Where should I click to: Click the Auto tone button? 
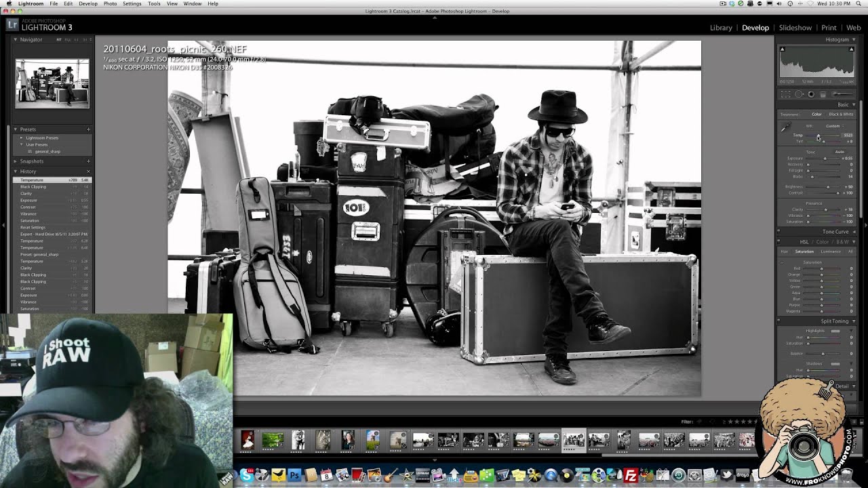point(840,152)
